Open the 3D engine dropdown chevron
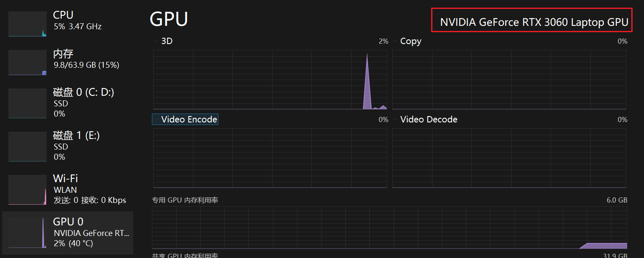The image size is (644, 258). tap(156, 41)
